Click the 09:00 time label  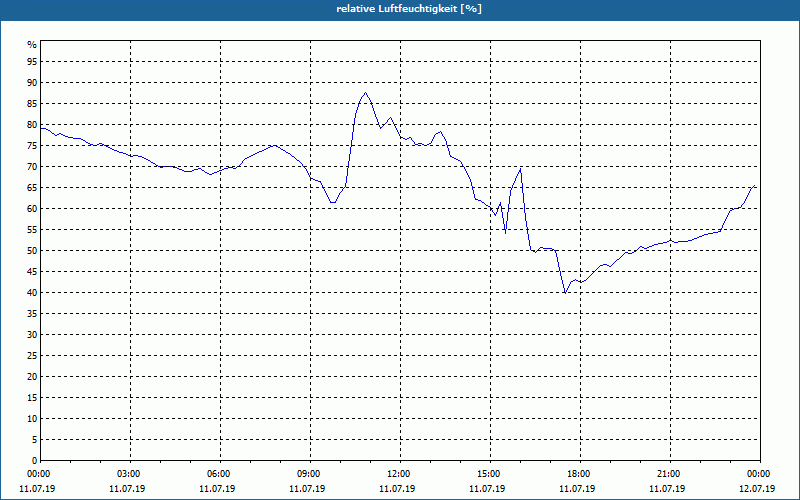(310, 474)
